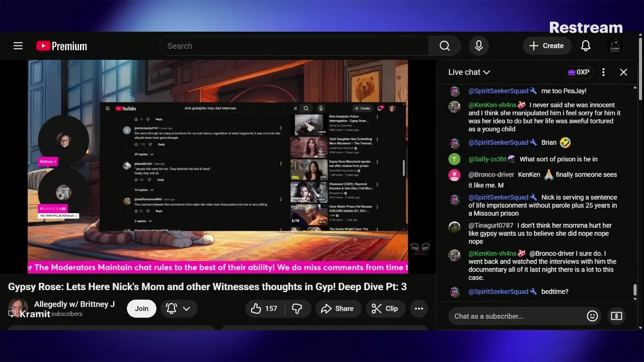Like the video thumbs up 157
Screen dimensions: 644x362
[x=265, y=309]
